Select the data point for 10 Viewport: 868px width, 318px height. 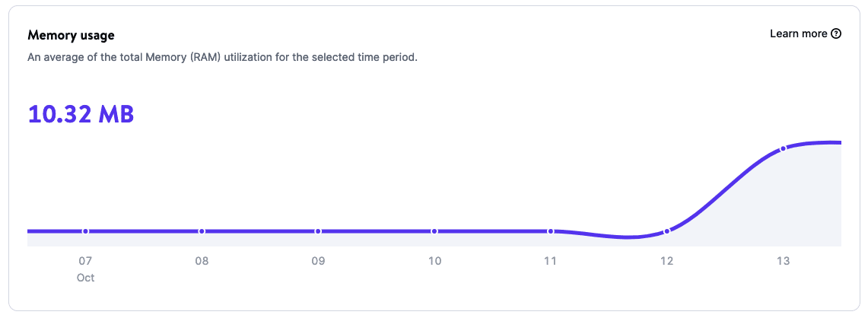pyautogui.click(x=434, y=231)
